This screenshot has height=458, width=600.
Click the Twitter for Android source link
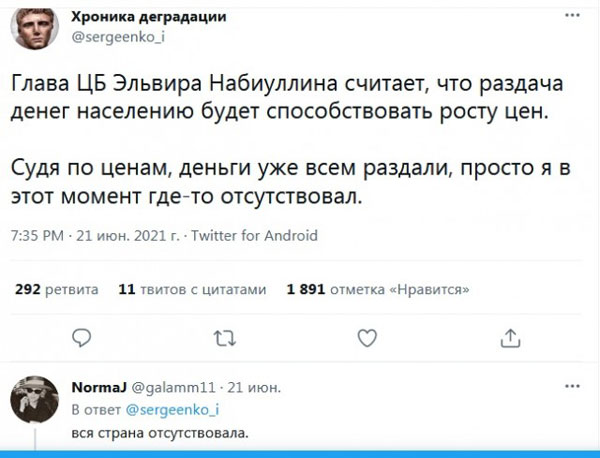point(254,236)
